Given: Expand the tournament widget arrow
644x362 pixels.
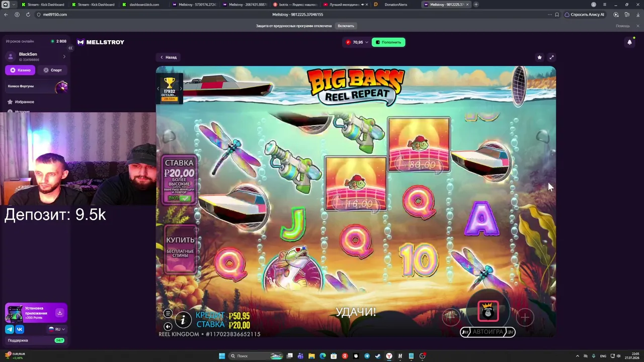Looking at the screenshot, I should click(181, 88).
